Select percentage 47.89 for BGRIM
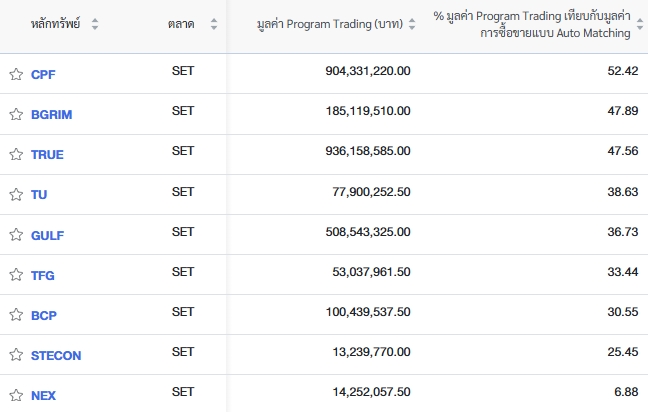 pos(623,111)
